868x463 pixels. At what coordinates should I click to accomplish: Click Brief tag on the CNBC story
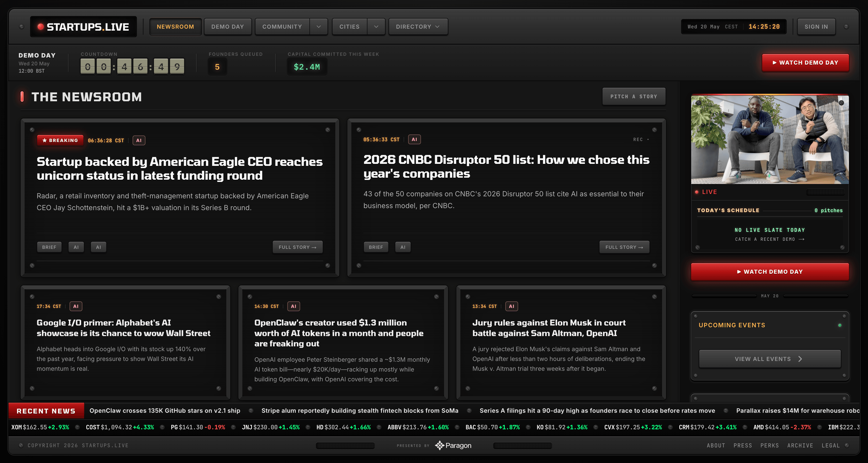(x=376, y=247)
